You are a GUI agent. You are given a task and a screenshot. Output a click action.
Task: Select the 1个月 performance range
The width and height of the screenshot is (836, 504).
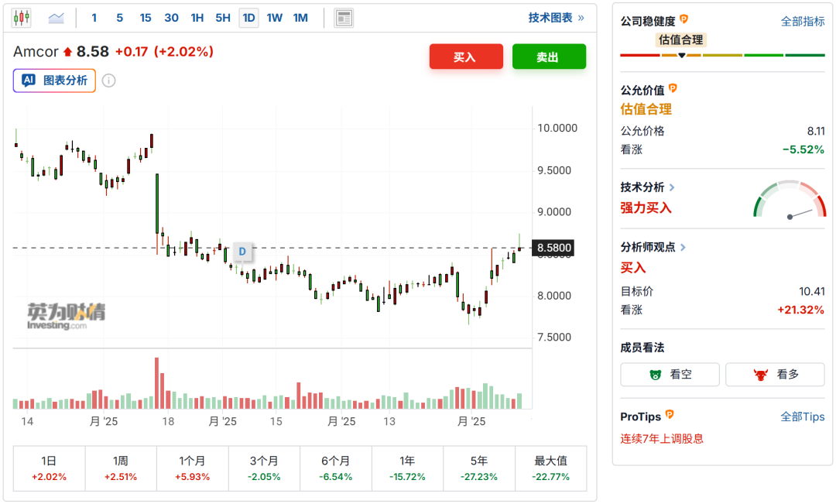point(193,468)
